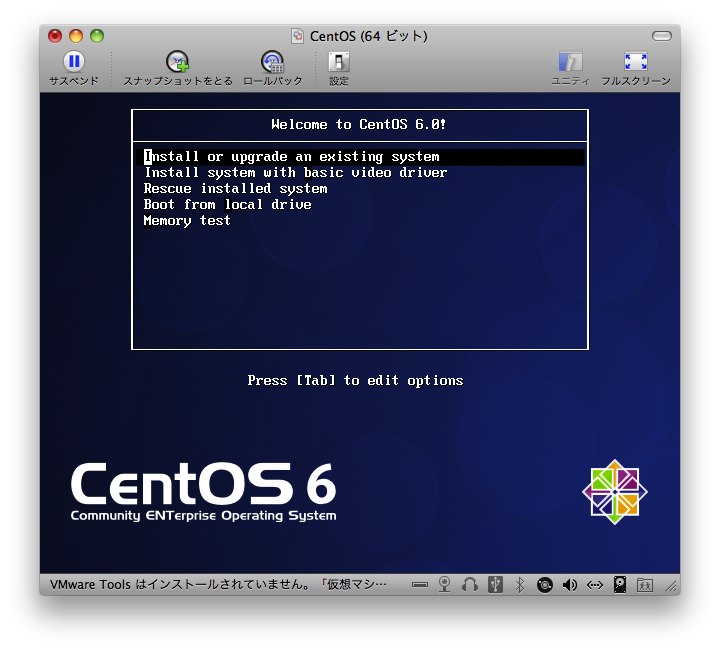Click the serial port status icon
This screenshot has height=650, width=720.
420,585
